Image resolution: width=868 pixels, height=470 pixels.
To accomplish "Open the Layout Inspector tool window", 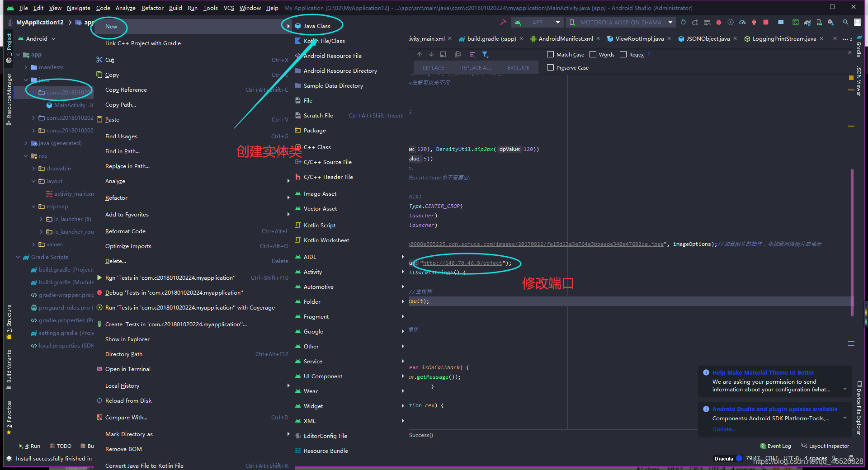I will (x=825, y=446).
